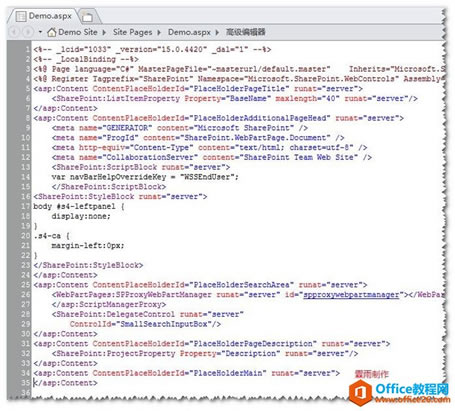This screenshot has height=411, width=455.
Task: Open the Demo Site breadcrumb
Action: coord(78,32)
